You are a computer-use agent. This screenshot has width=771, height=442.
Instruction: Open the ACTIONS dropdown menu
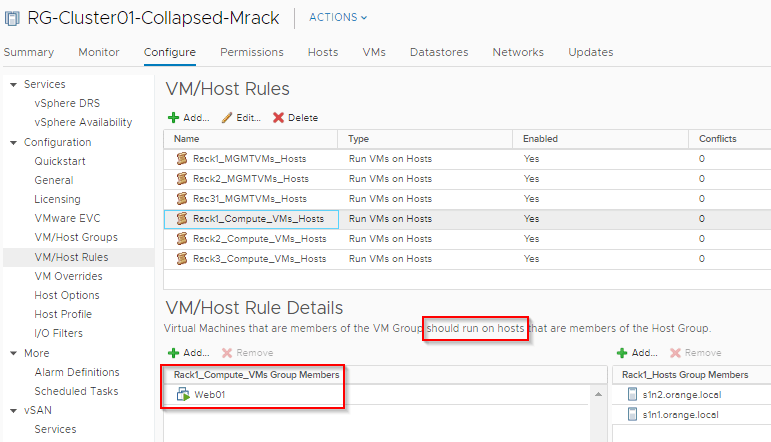click(x=338, y=17)
